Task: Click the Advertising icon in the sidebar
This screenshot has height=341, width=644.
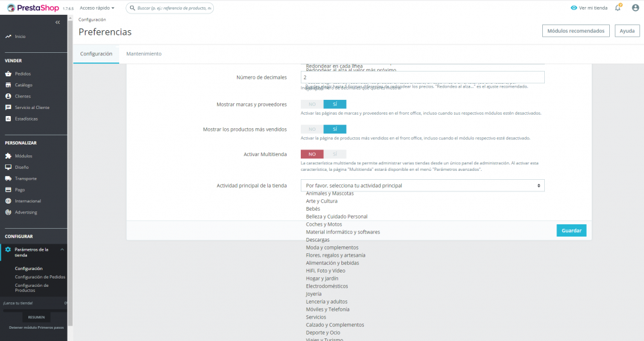Action: 8,212
